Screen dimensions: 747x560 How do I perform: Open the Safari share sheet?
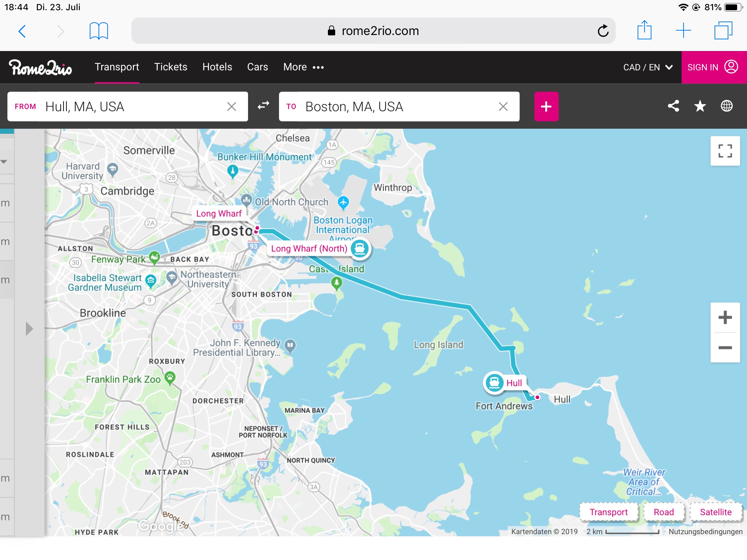[x=644, y=30]
